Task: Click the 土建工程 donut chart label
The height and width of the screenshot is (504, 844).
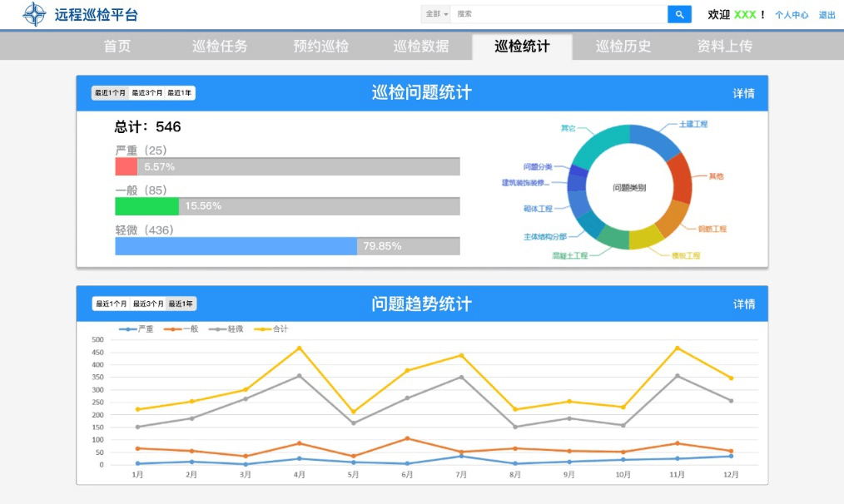Action: click(693, 124)
